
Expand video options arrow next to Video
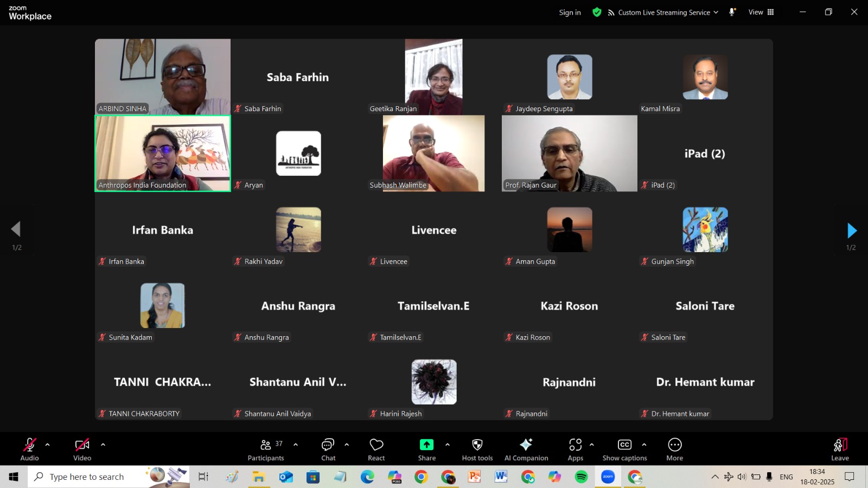click(x=103, y=445)
